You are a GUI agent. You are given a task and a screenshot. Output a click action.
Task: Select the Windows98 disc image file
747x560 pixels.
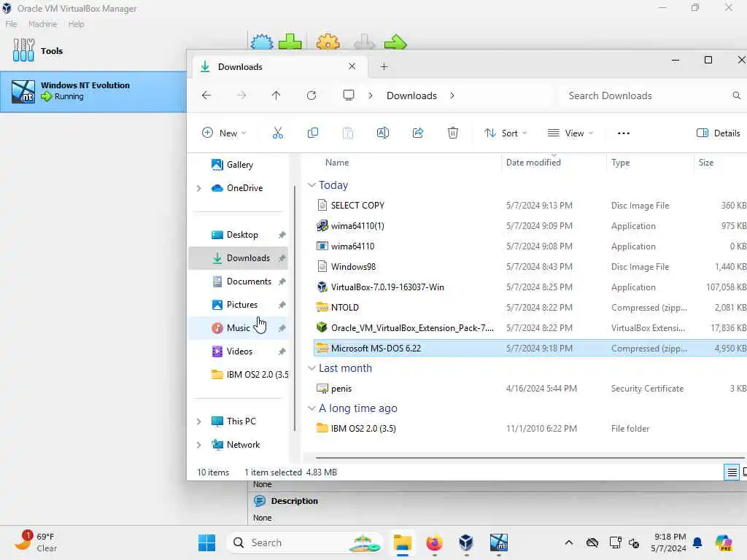coord(353,267)
